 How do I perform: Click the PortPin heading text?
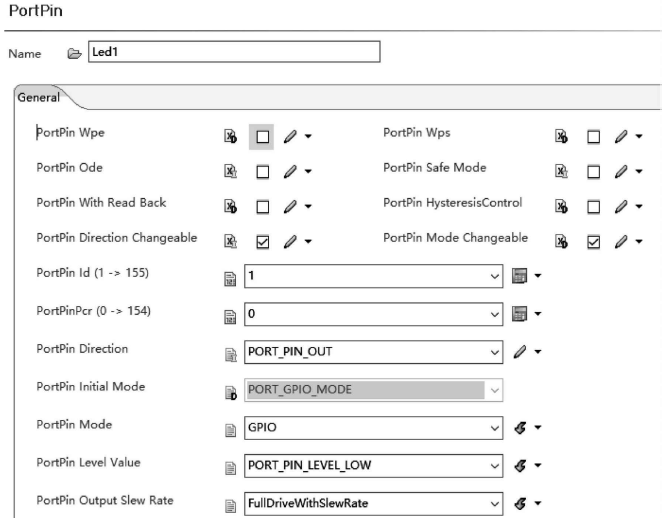coord(36,11)
